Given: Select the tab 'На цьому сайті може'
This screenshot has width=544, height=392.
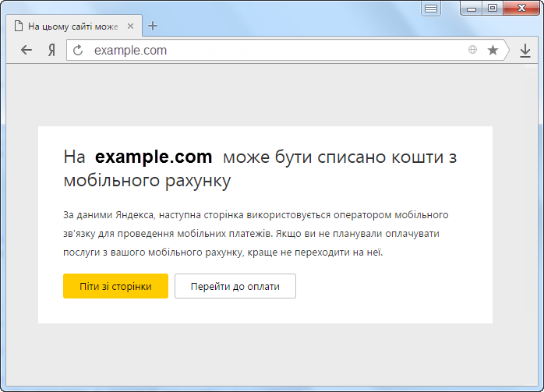Looking at the screenshot, I should click(74, 26).
